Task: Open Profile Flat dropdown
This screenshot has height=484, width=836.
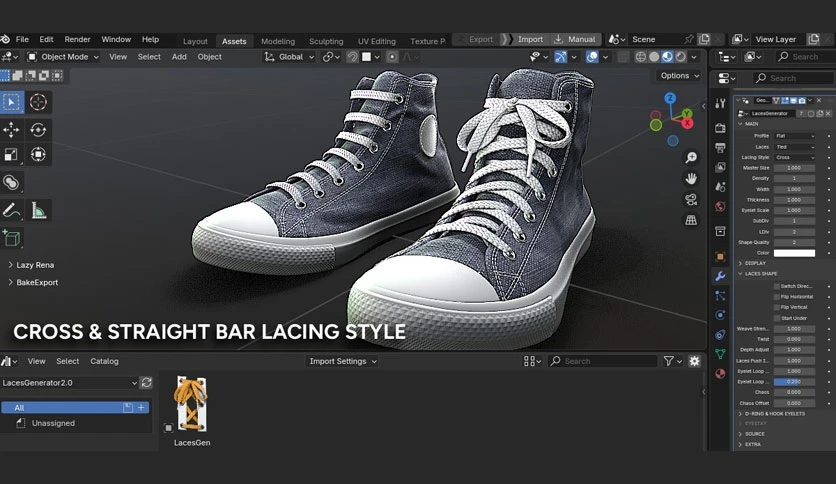Action: [x=794, y=136]
